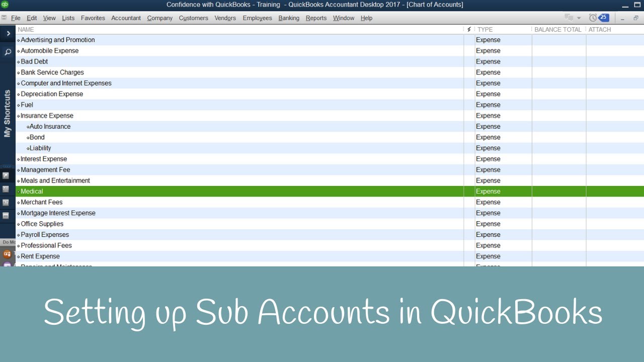
Task: Open the File menu
Action: [x=16, y=18]
